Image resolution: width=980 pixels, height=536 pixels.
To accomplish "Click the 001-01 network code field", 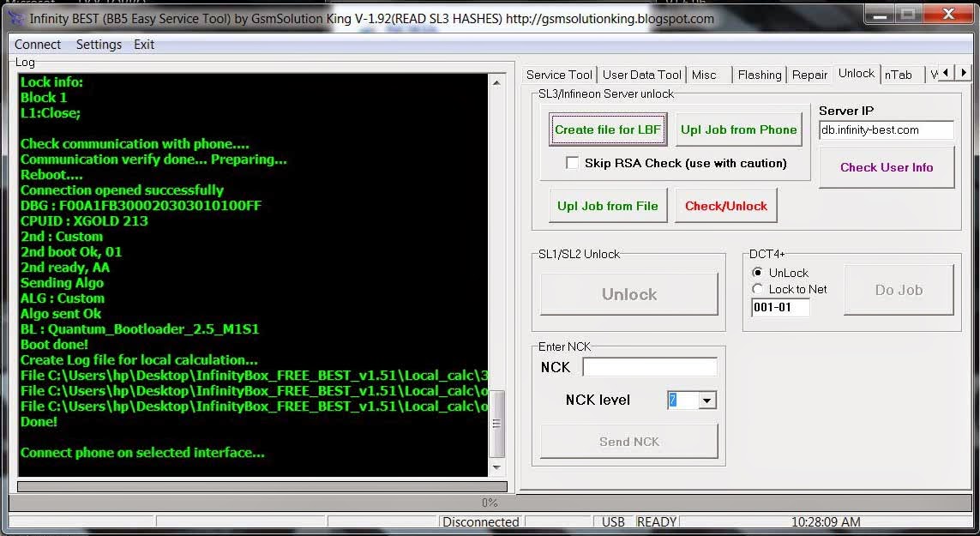I will pyautogui.click(x=780, y=308).
